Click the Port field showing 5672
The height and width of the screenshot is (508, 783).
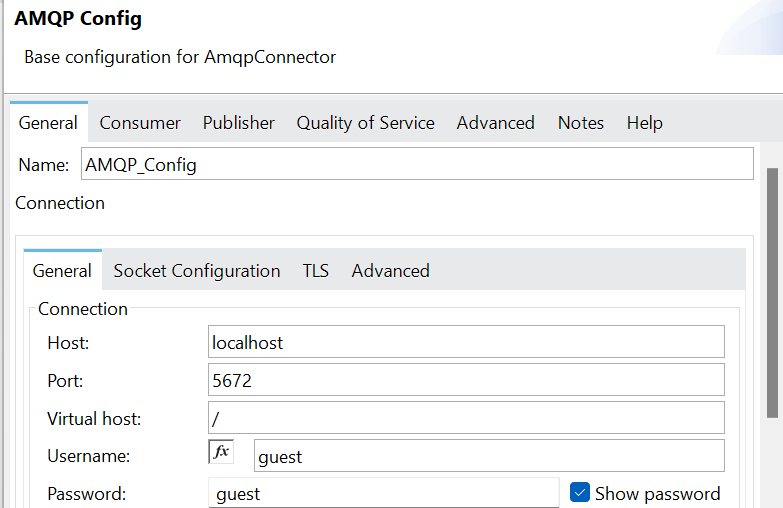tap(466, 380)
